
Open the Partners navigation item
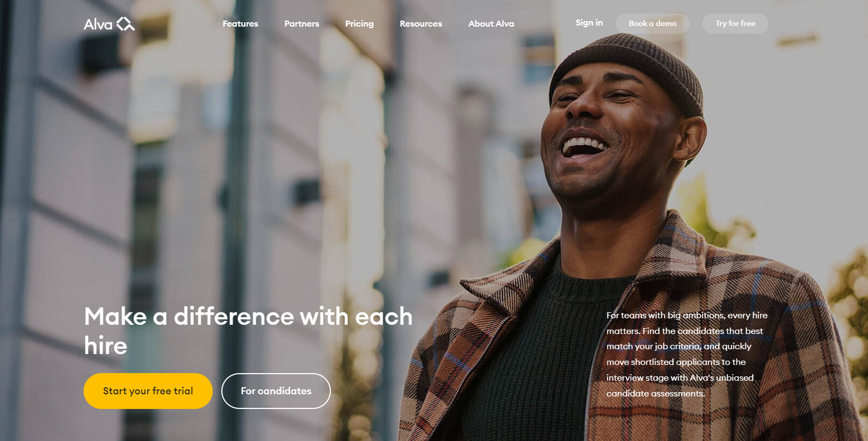(302, 23)
